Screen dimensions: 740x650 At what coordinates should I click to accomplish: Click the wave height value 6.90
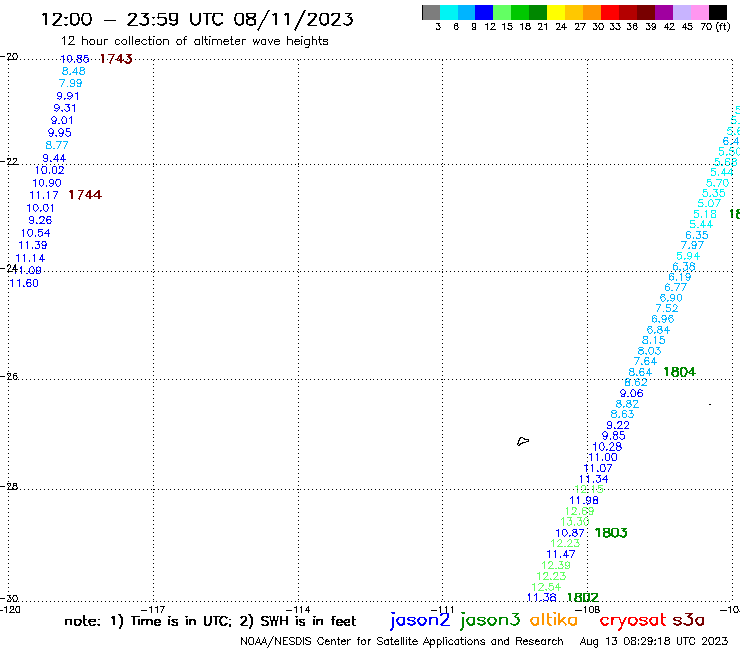pos(671,298)
